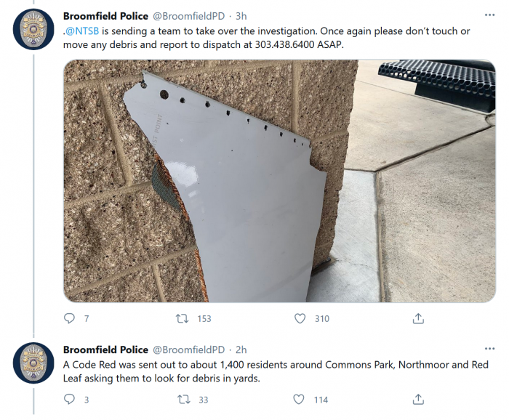Open the 2h timestamp of second tweet
This screenshot has height=420, width=509.
(241, 350)
